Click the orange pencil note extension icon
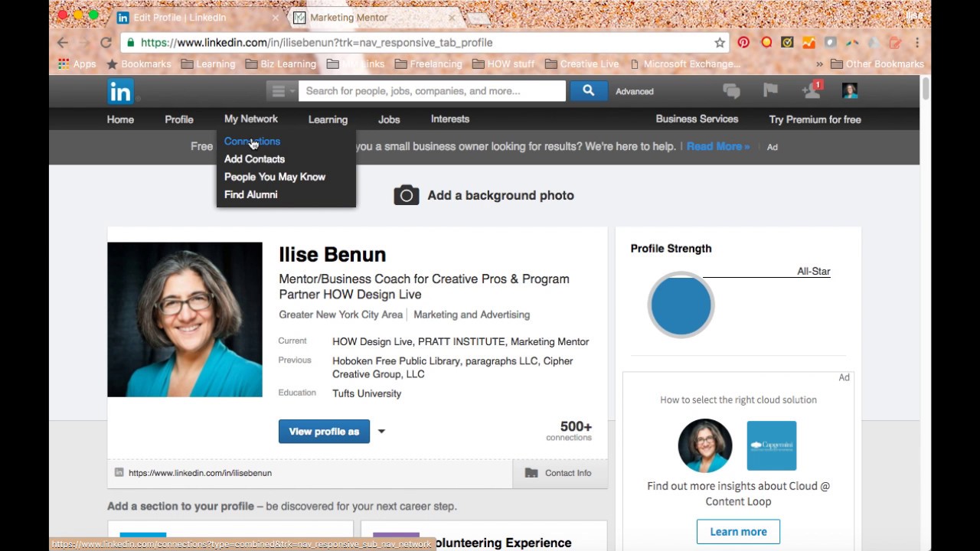The image size is (980, 551). (894, 43)
